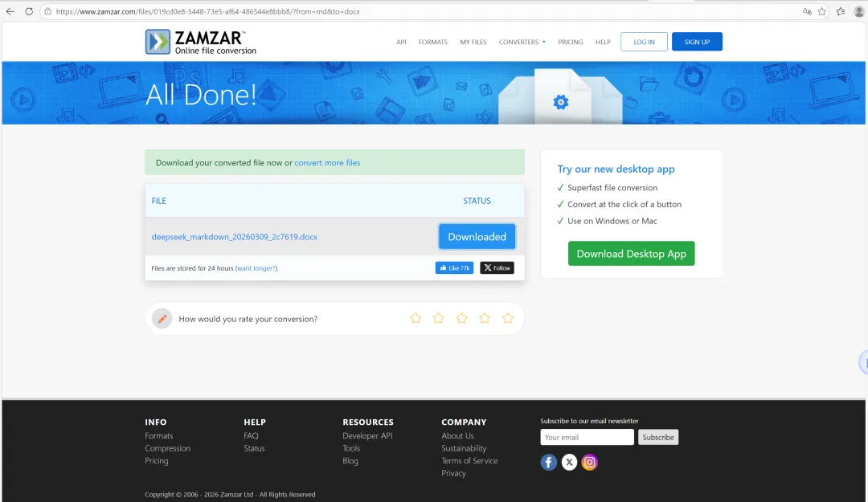This screenshot has width=868, height=502.
Task: Rate the conversion four stars
Action: click(x=485, y=318)
